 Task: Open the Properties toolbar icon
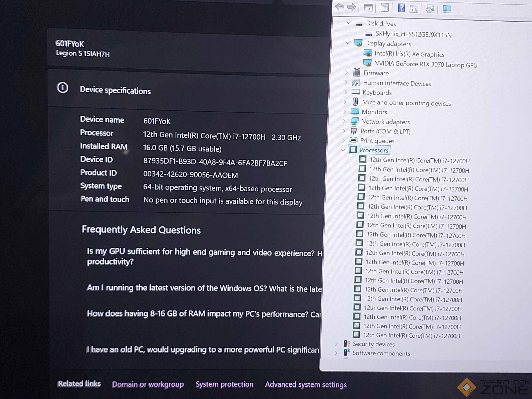385,8
